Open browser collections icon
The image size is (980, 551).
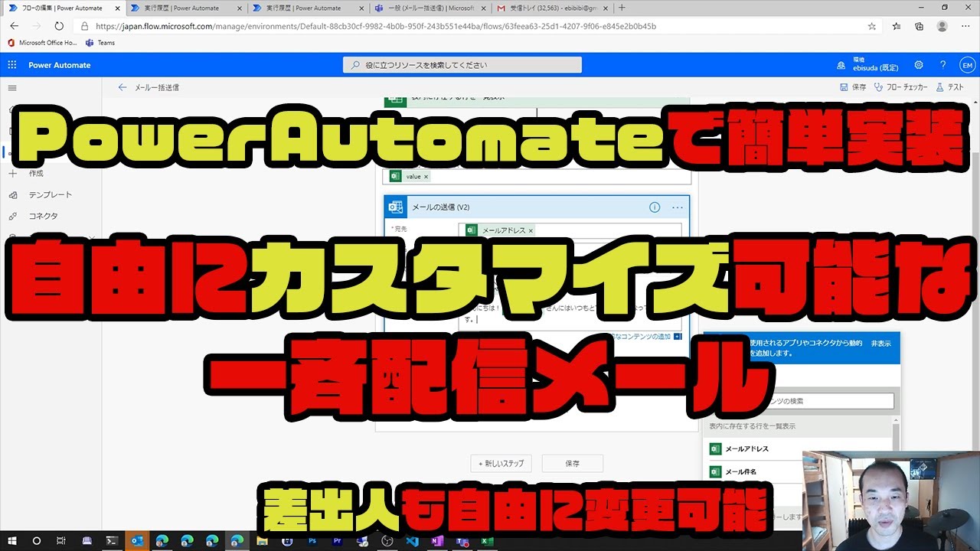920,26
